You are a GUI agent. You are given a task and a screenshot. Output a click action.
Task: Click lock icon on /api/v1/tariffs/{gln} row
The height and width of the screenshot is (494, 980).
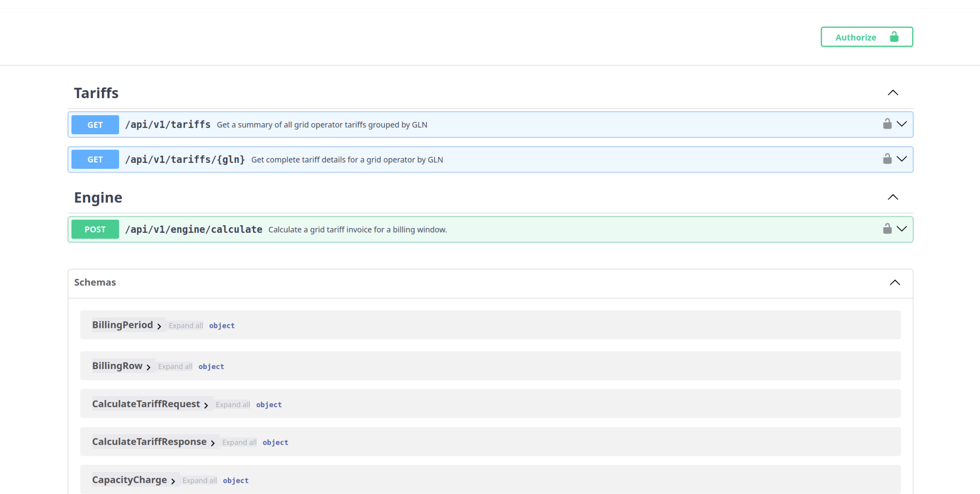coord(887,159)
